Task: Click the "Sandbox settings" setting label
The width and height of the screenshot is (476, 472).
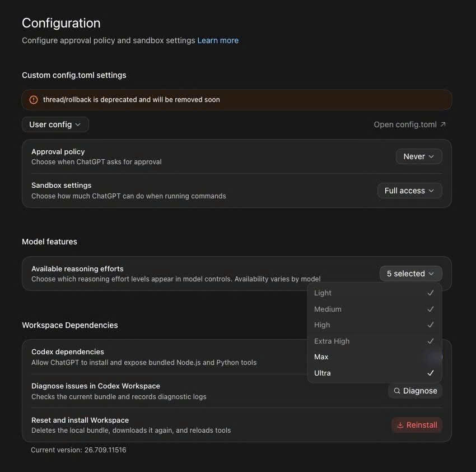Action: point(62,186)
